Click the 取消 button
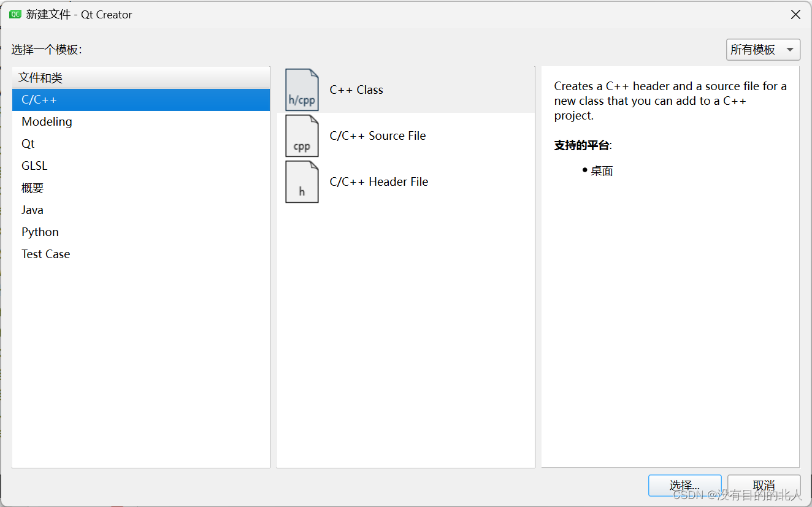 coord(764,485)
